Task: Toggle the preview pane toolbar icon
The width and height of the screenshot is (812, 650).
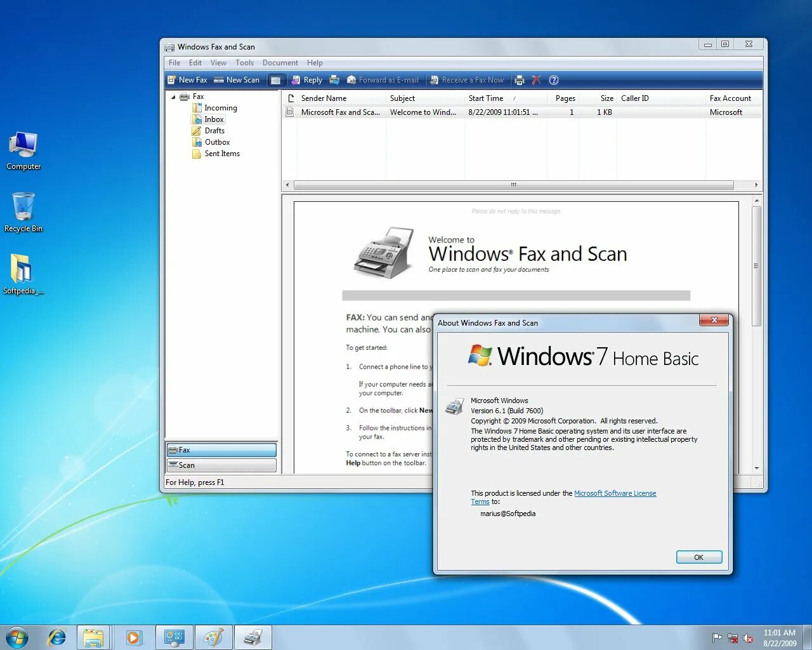Action: tap(275, 80)
